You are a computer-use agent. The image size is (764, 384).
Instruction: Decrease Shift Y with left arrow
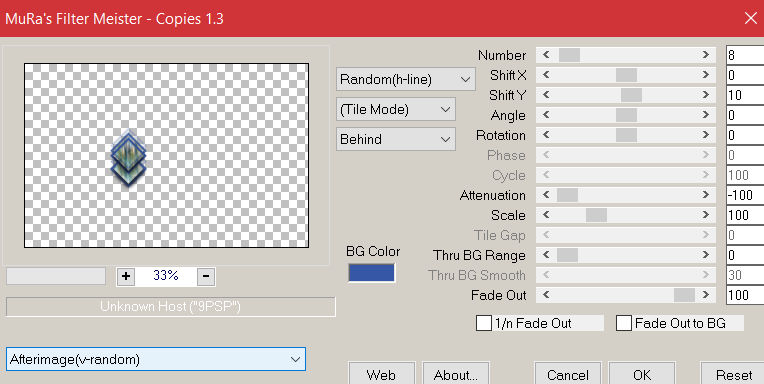[x=546, y=95]
